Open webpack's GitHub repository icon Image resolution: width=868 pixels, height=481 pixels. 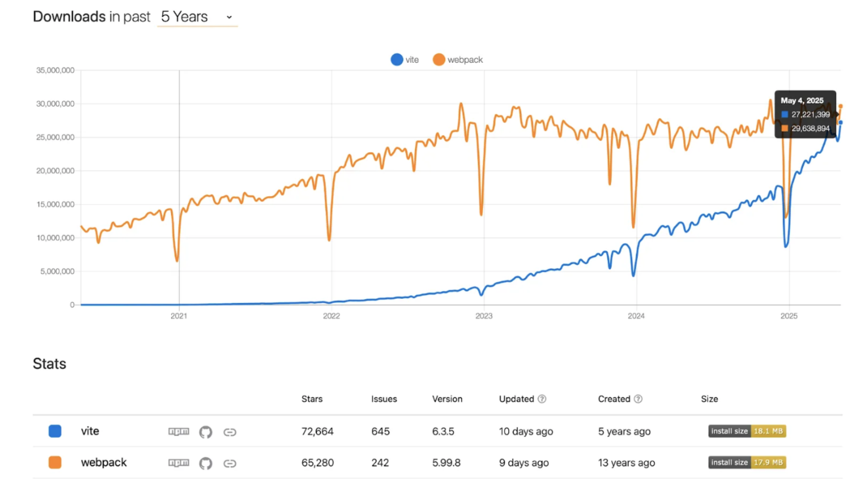pos(206,463)
